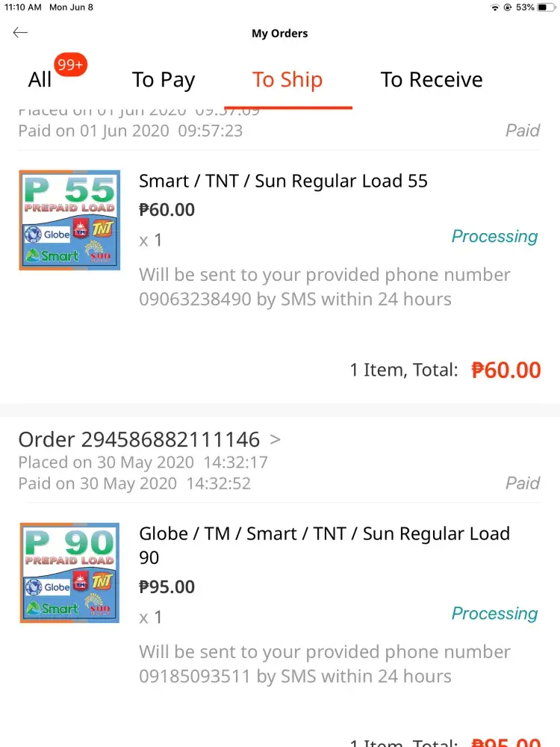Image resolution: width=560 pixels, height=747 pixels.
Task: Select the To Ship tab
Action: click(287, 80)
